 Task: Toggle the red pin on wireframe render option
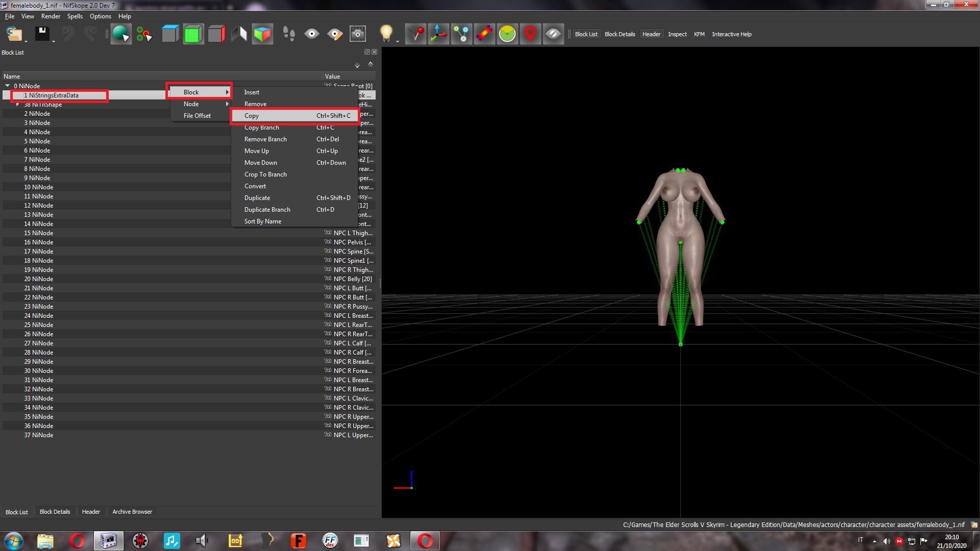(416, 34)
